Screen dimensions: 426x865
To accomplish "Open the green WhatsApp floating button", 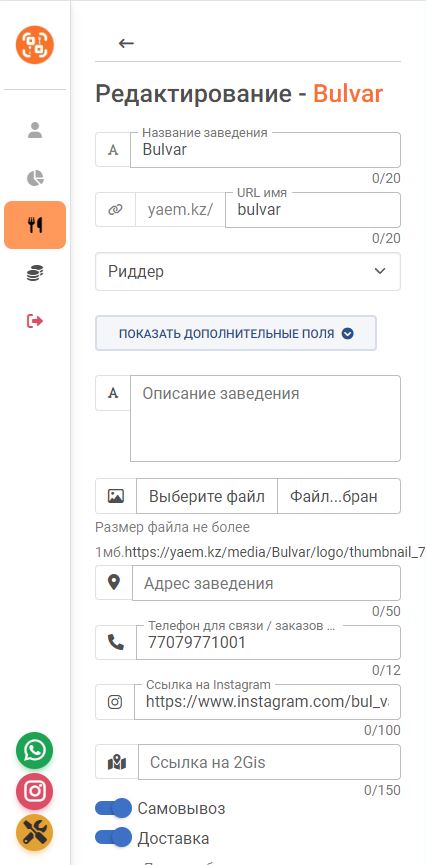I will point(35,750).
